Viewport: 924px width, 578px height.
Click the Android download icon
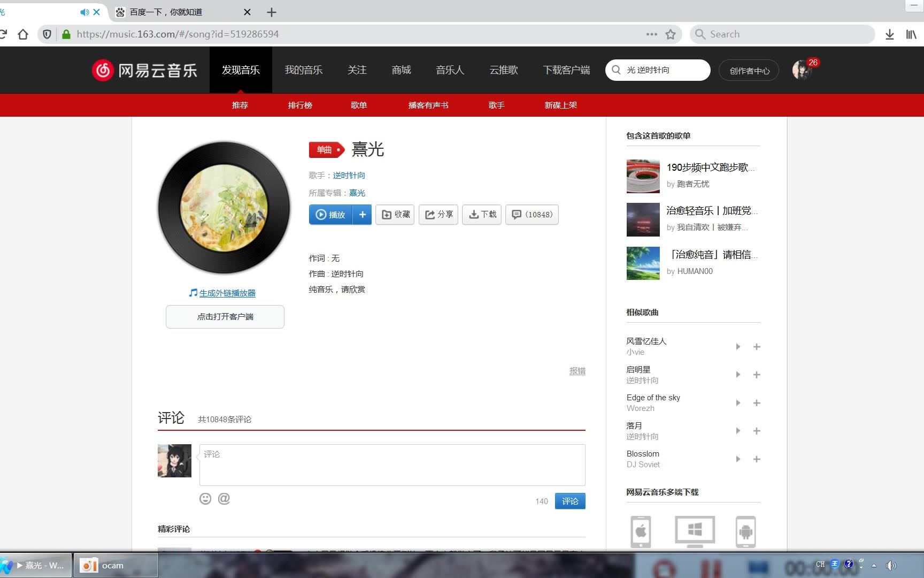(745, 531)
